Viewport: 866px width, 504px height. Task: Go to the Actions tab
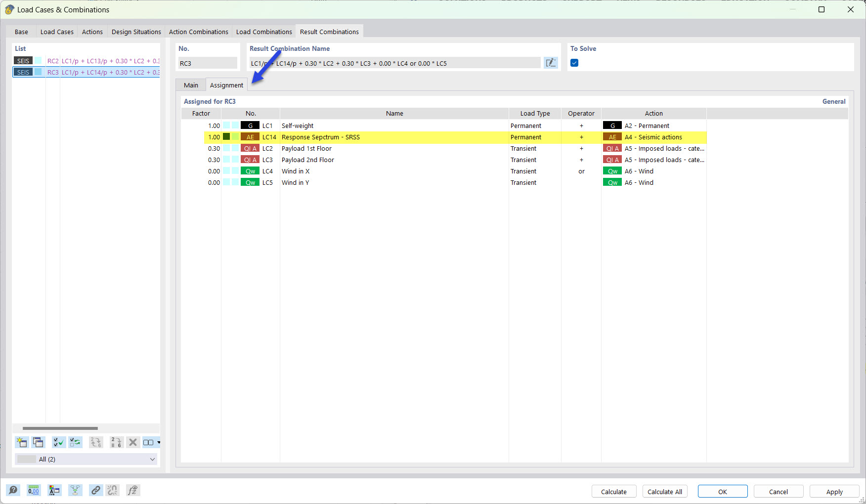point(92,32)
